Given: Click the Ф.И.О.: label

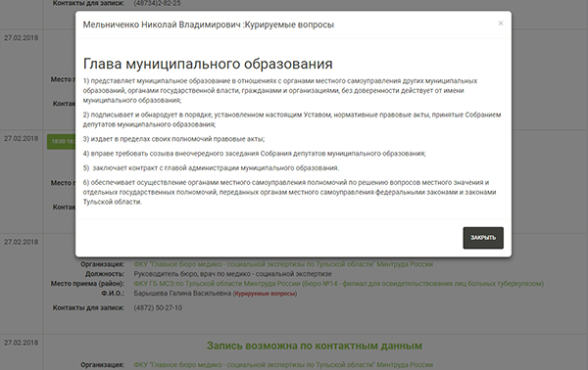Looking at the screenshot, I should [x=113, y=294].
